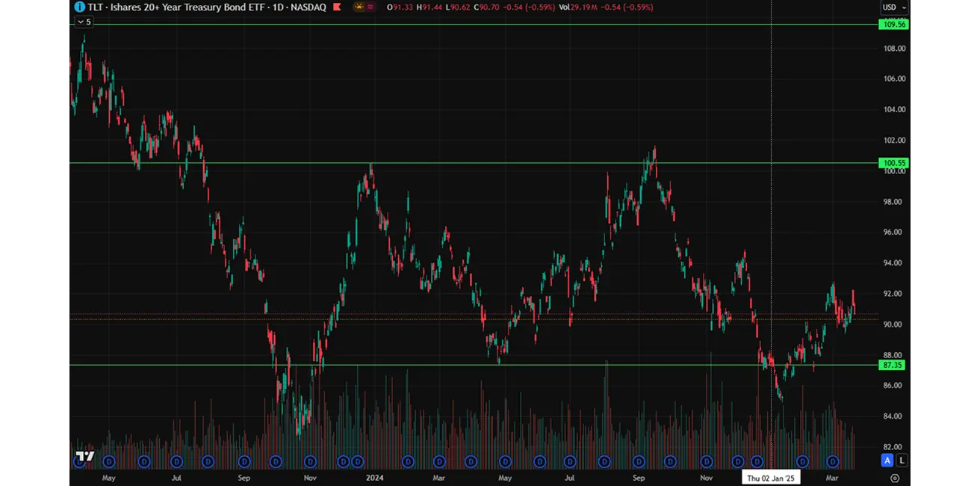The image size is (980, 486).
Task: Click 108.00 on the price axis
Action: 895,49
